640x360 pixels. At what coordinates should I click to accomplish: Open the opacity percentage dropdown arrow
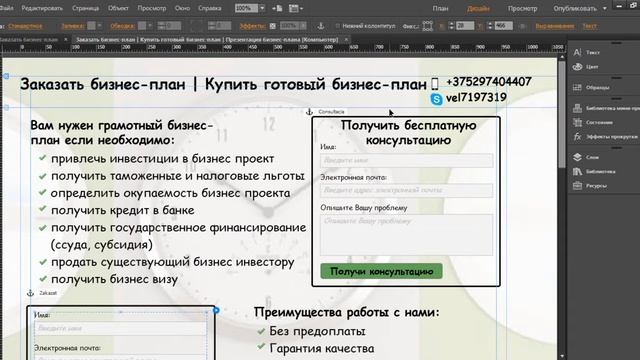[x=303, y=26]
